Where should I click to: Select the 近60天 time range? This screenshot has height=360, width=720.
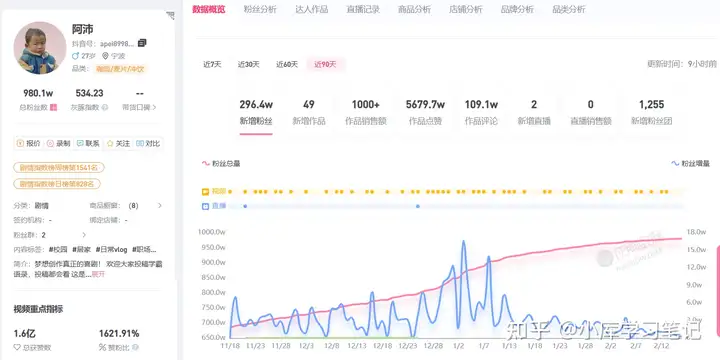click(x=287, y=65)
